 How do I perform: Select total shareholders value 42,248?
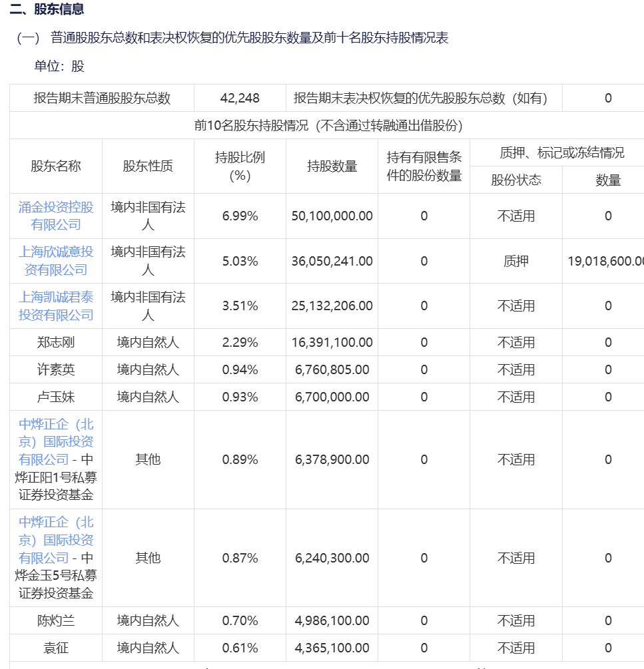(x=240, y=98)
